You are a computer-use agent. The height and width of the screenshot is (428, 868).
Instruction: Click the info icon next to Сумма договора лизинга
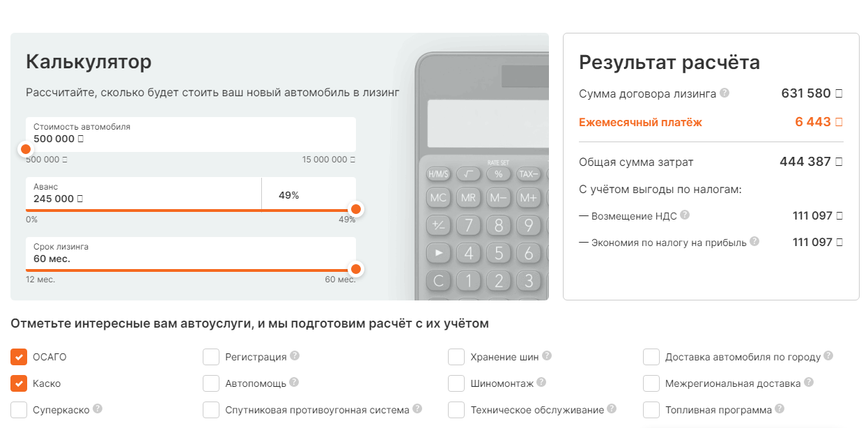(724, 93)
